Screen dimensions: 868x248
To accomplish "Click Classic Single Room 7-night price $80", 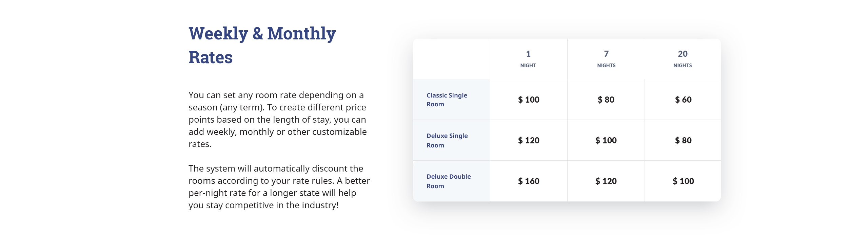I will pyautogui.click(x=606, y=100).
